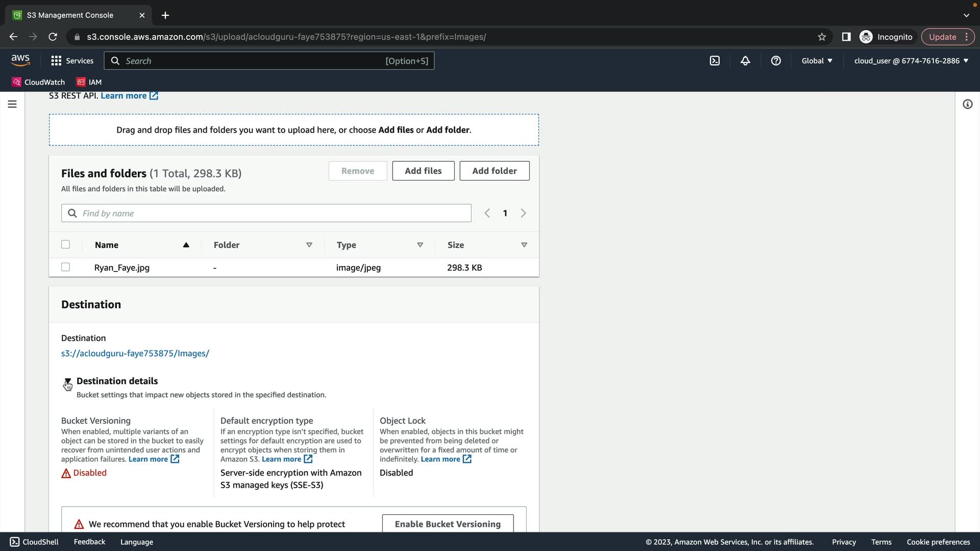Open the Global region dropdown
The image size is (980, 551).
pyautogui.click(x=817, y=61)
